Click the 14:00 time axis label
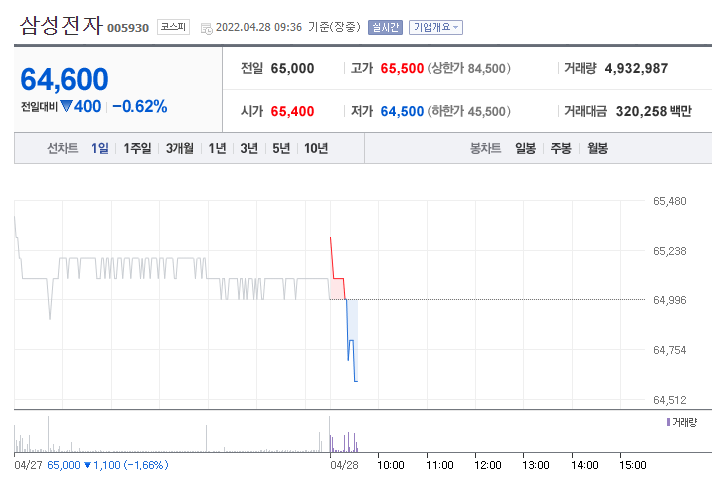 [585, 465]
